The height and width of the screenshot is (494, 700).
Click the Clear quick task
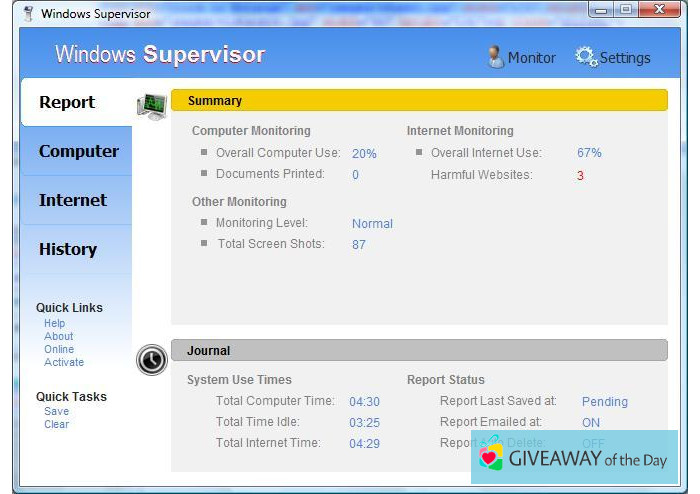tap(56, 424)
